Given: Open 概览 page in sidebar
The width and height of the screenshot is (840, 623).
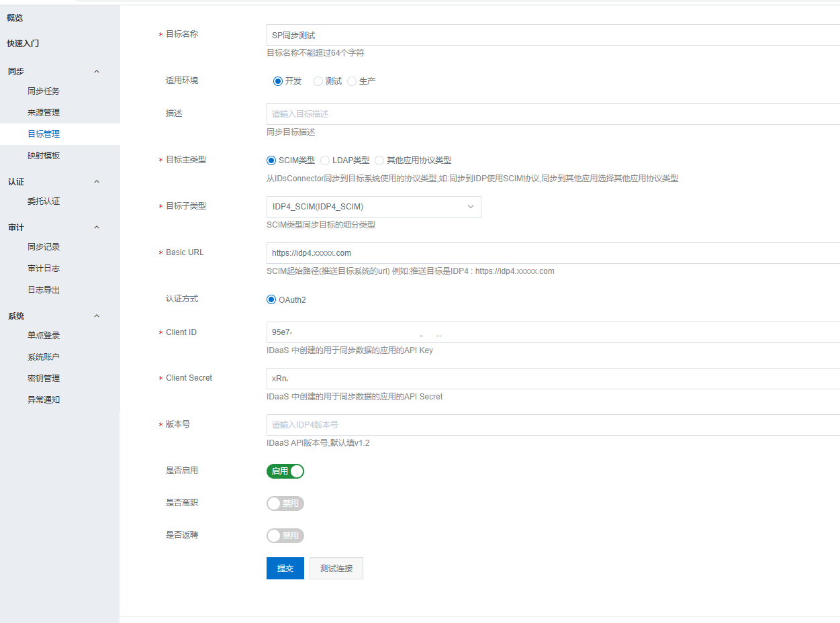Looking at the screenshot, I should 15,18.
